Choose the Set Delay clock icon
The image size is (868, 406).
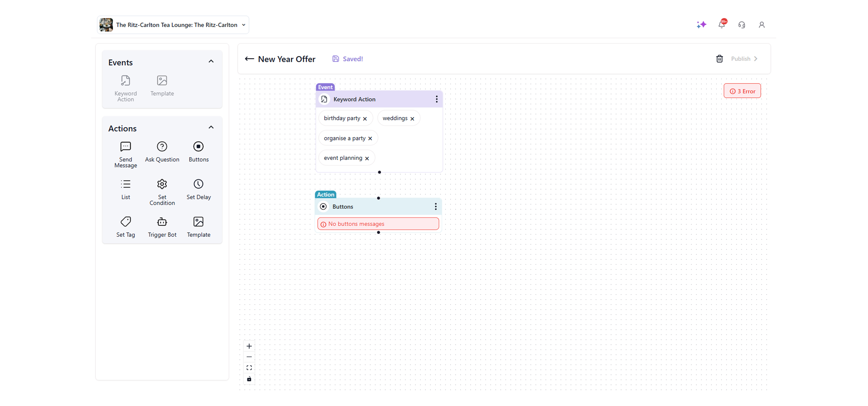[x=198, y=184]
